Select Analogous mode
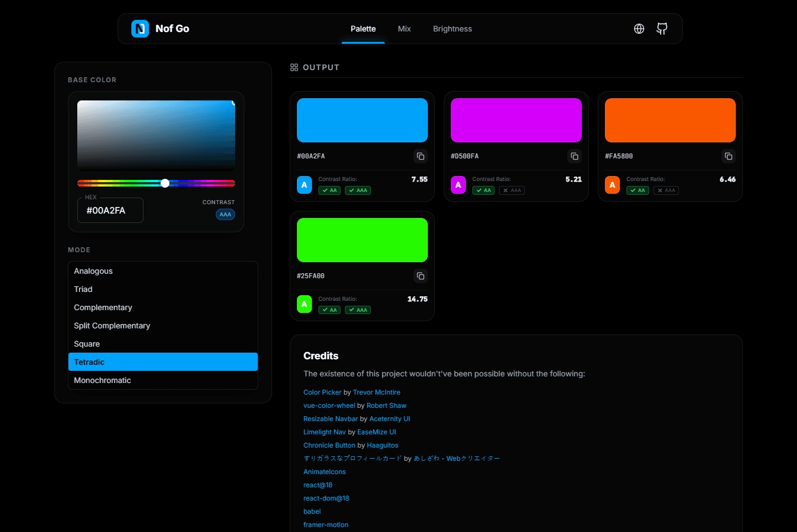797x532 pixels. 93,271
